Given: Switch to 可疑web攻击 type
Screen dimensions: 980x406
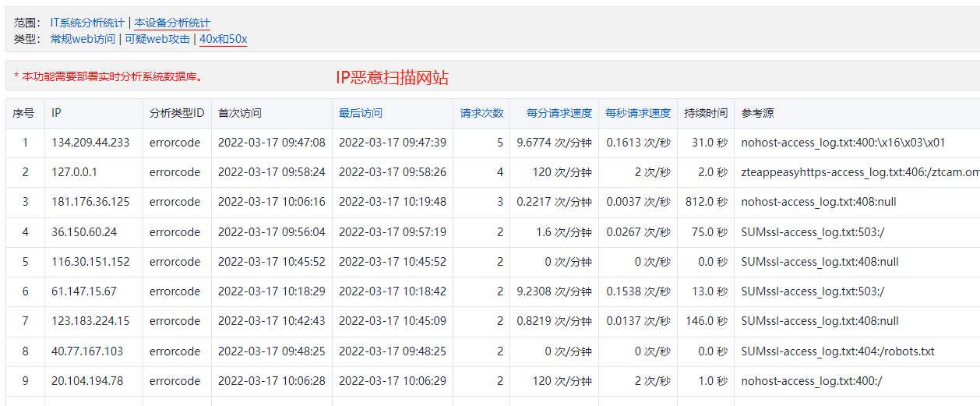Looking at the screenshot, I should (x=157, y=39).
